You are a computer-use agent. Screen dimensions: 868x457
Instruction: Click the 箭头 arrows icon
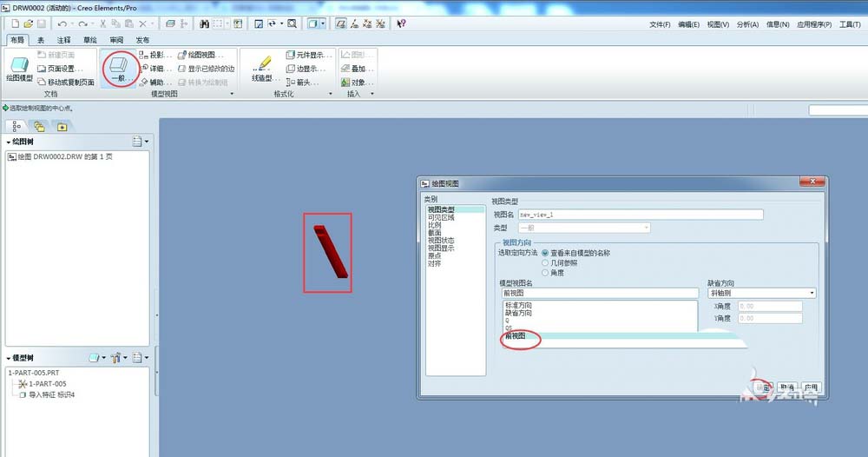[x=302, y=82]
